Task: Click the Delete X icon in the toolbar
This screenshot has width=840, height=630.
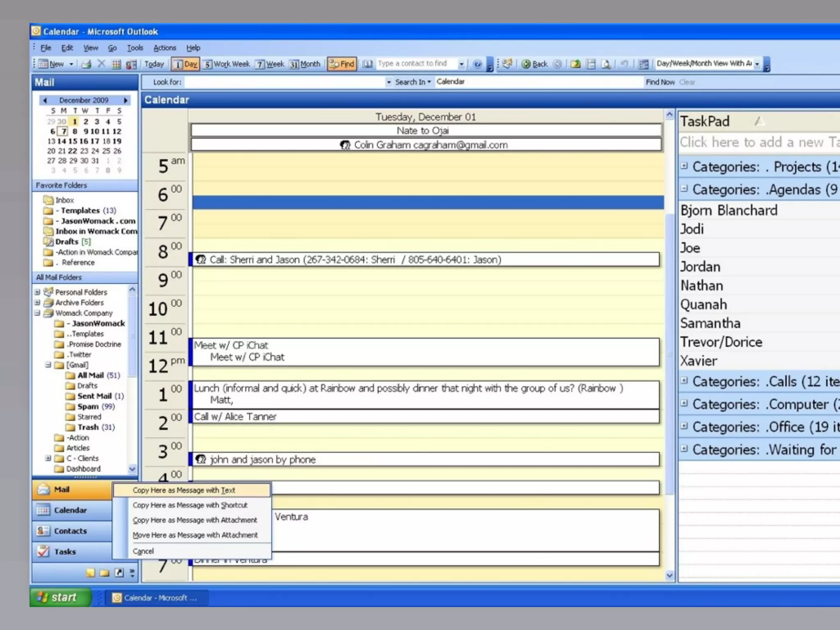Action: click(x=101, y=64)
